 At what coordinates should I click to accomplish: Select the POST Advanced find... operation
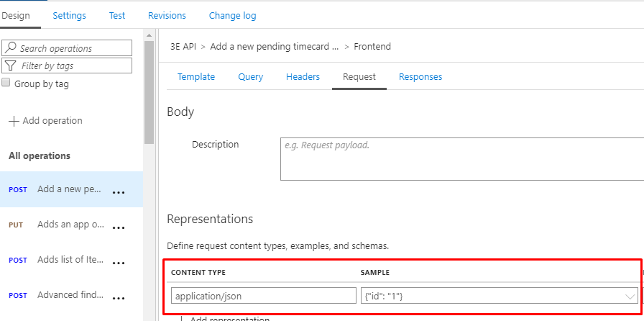pos(71,294)
